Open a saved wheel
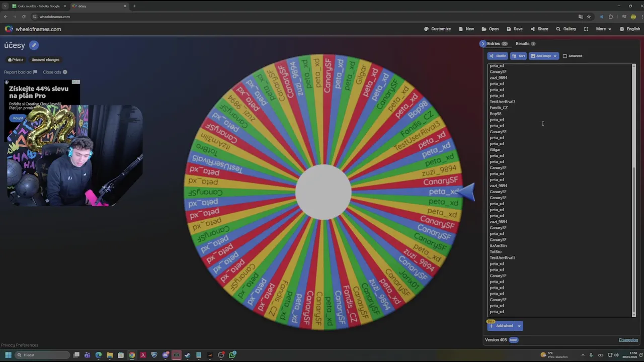 [490, 29]
